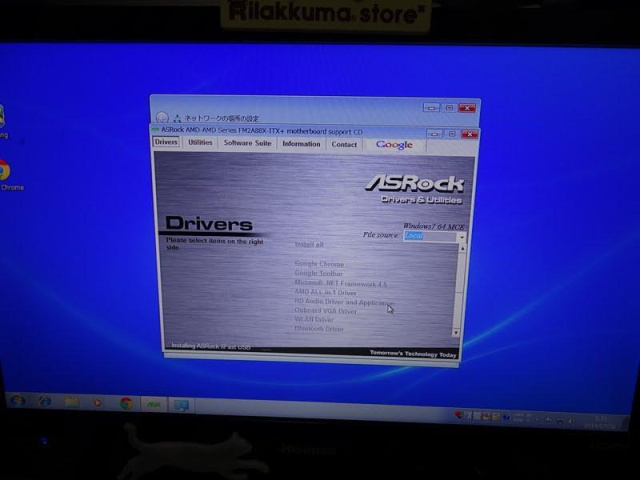Screen dimensions: 640x480
Task: Switch to the Information tab
Action: coord(301,144)
